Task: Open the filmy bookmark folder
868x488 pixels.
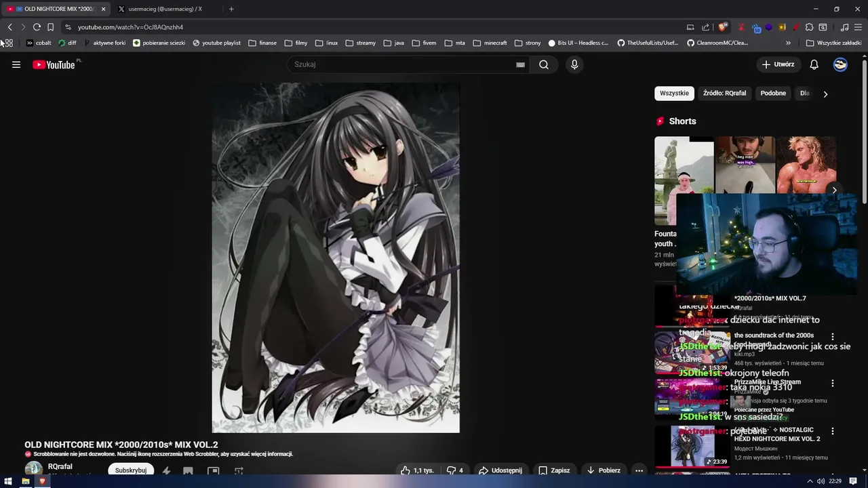Action: pos(296,43)
